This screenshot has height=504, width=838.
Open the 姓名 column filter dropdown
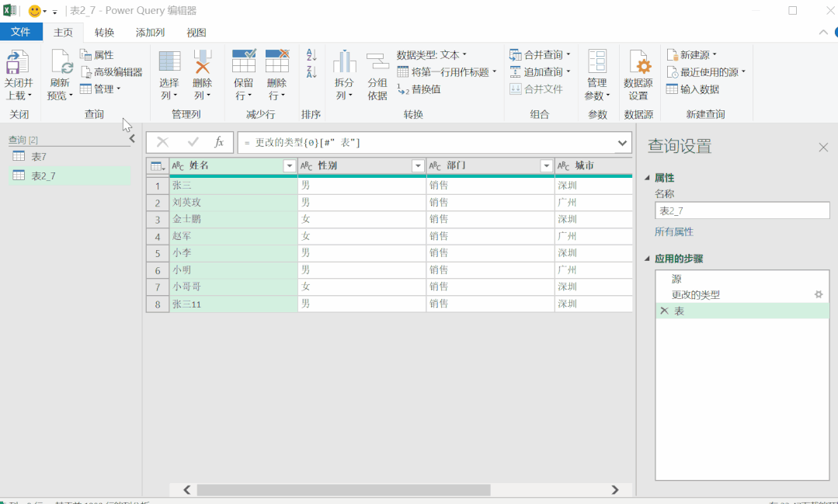click(x=290, y=165)
